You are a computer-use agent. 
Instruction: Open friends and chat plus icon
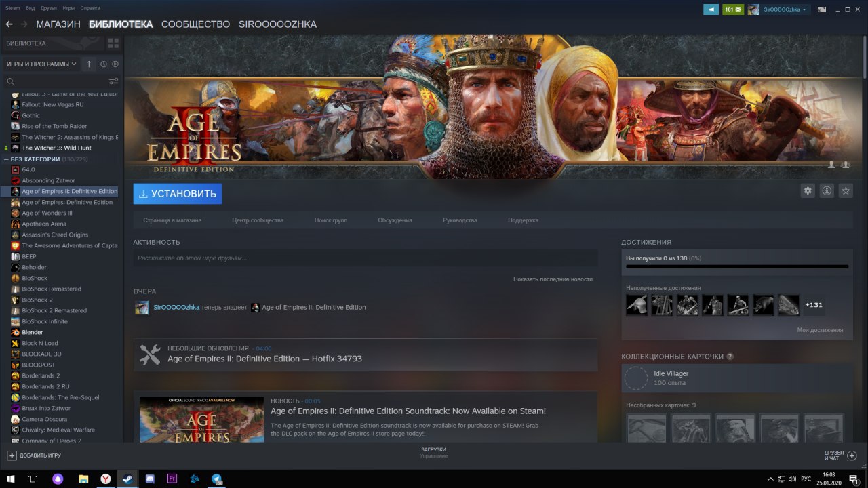pos(852,455)
